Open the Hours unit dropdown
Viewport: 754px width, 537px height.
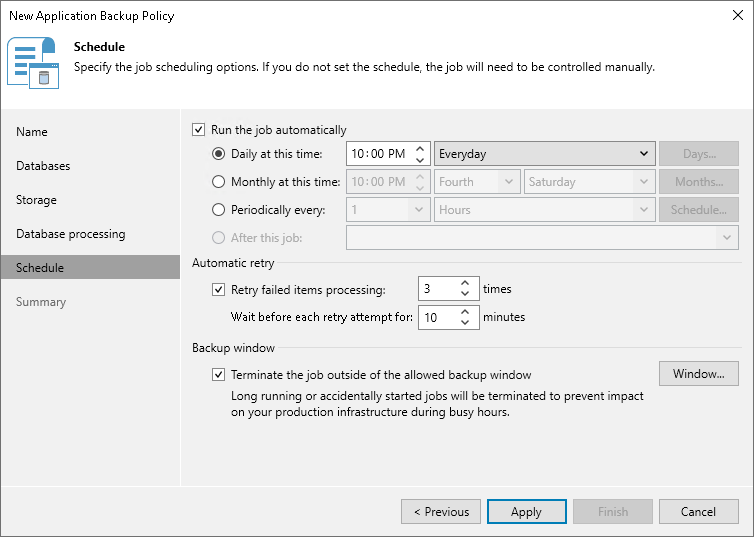(x=544, y=210)
